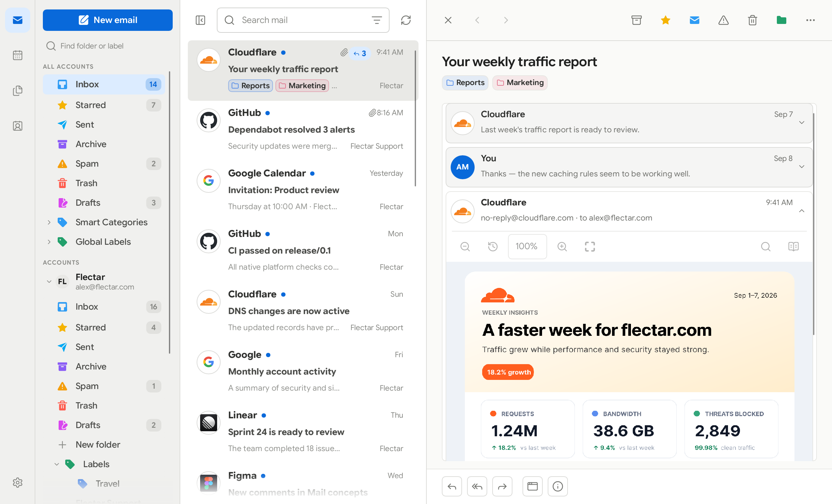Forward the message
This screenshot has width=832, height=504.
tap(502, 486)
